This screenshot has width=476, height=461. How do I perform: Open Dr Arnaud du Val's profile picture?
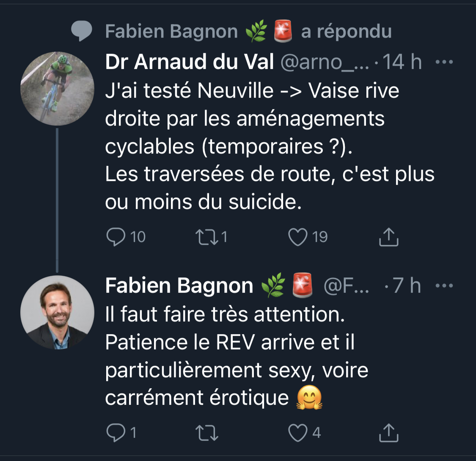(57, 89)
